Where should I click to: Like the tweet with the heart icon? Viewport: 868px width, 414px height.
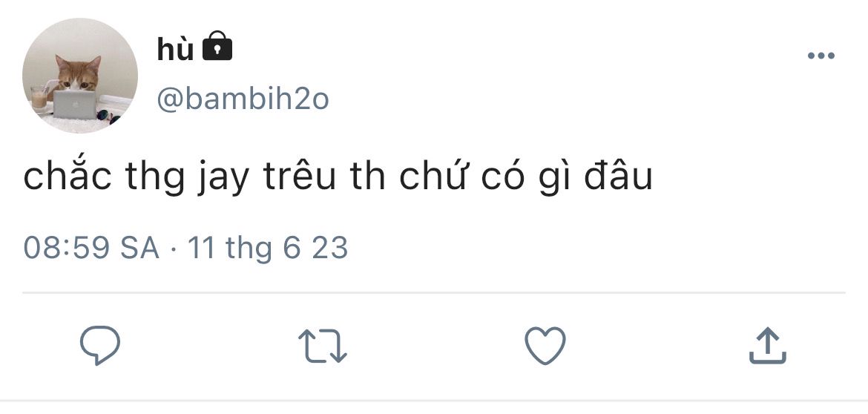(545, 345)
